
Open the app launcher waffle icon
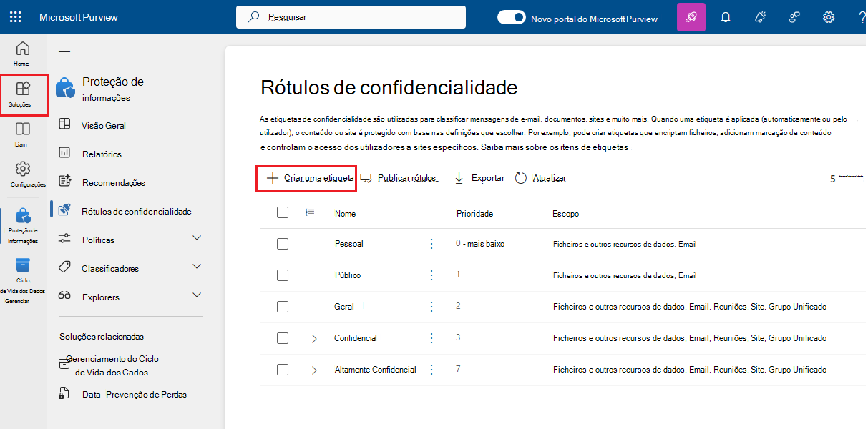pyautogui.click(x=15, y=17)
